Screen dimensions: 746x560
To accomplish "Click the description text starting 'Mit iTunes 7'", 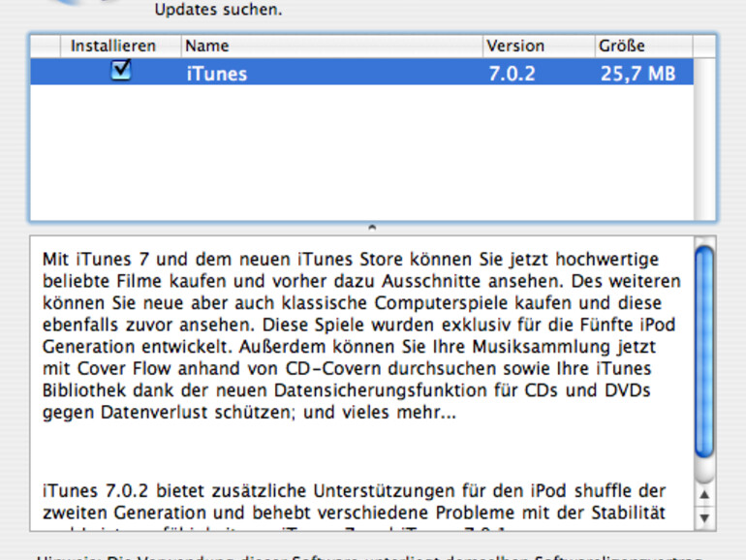I will click(361, 336).
